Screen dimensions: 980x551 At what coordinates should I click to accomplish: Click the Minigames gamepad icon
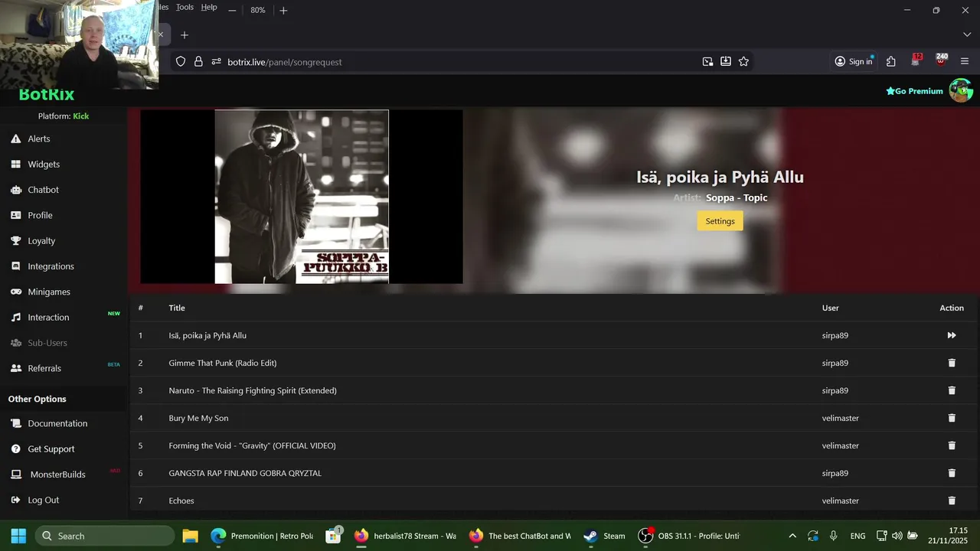click(x=15, y=292)
